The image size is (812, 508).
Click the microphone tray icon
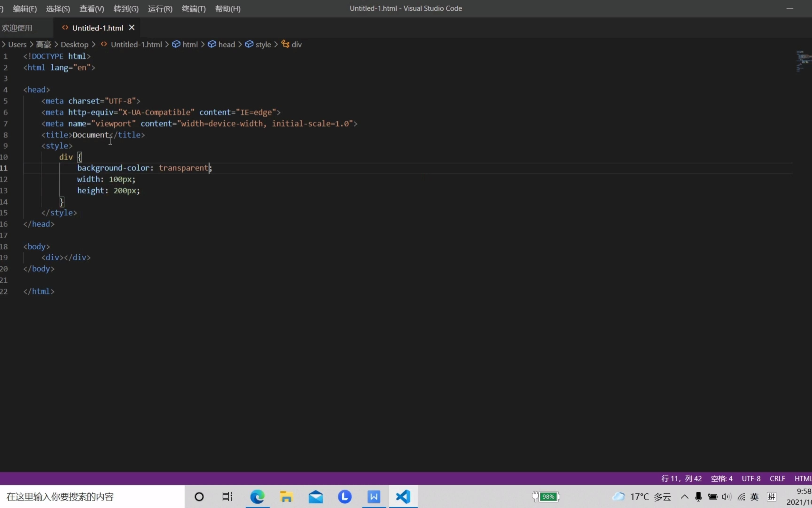[x=698, y=496]
